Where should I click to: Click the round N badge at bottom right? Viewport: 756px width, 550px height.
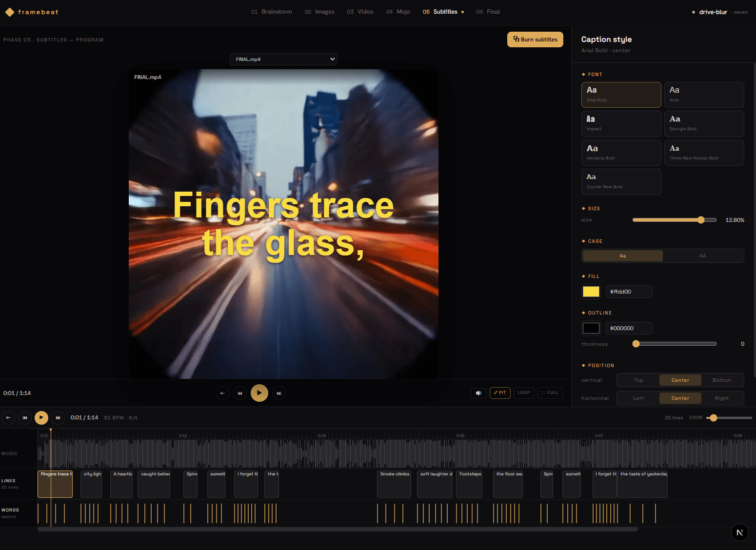[740, 532]
